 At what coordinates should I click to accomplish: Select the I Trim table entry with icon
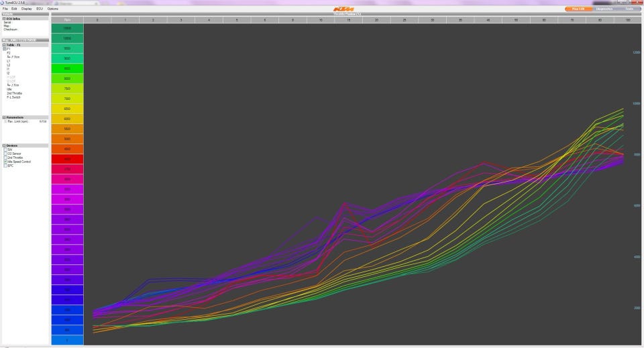(x=13, y=85)
